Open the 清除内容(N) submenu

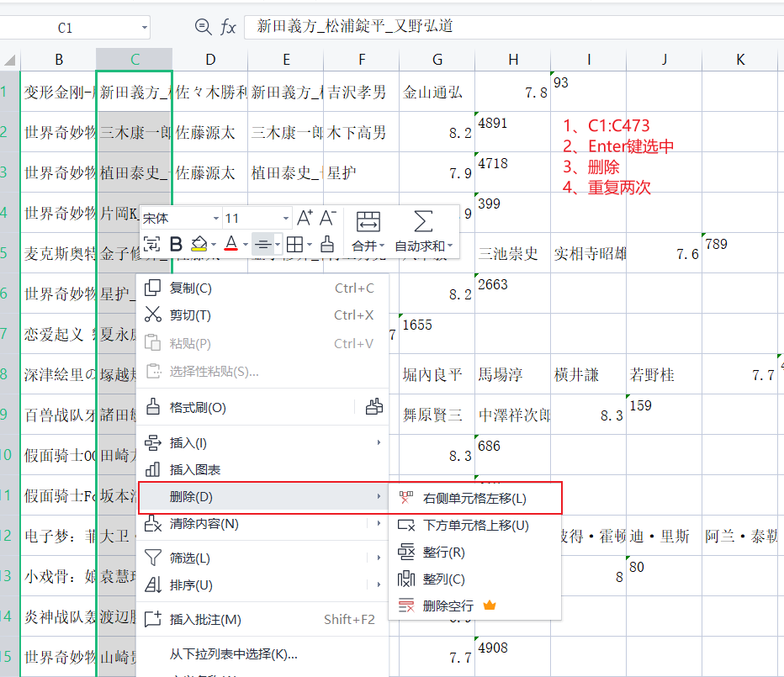click(262, 523)
